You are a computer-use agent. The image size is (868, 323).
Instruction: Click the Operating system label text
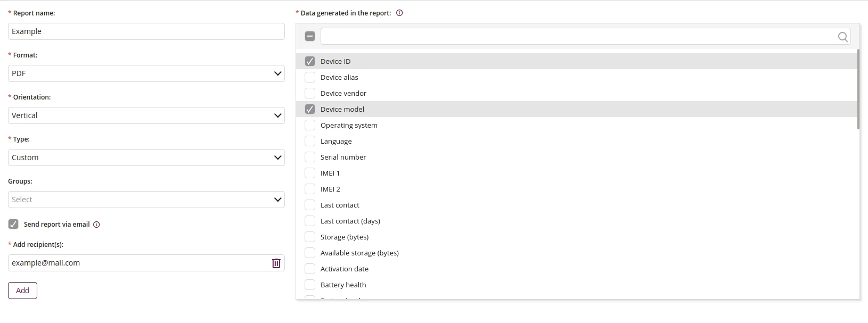349,125
